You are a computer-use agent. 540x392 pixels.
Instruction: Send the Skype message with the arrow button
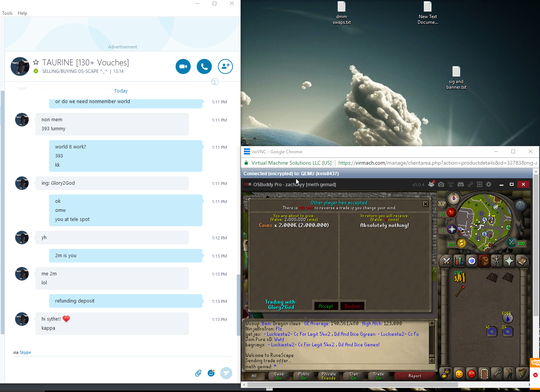click(226, 373)
